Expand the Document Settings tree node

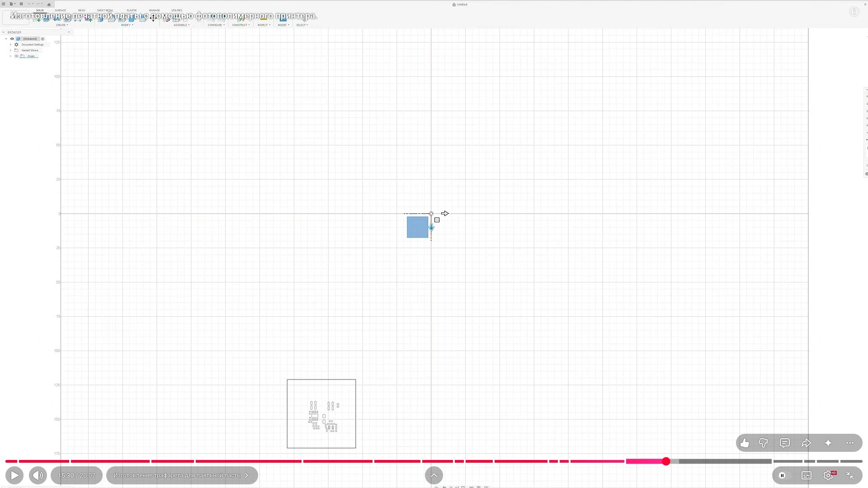(10, 45)
